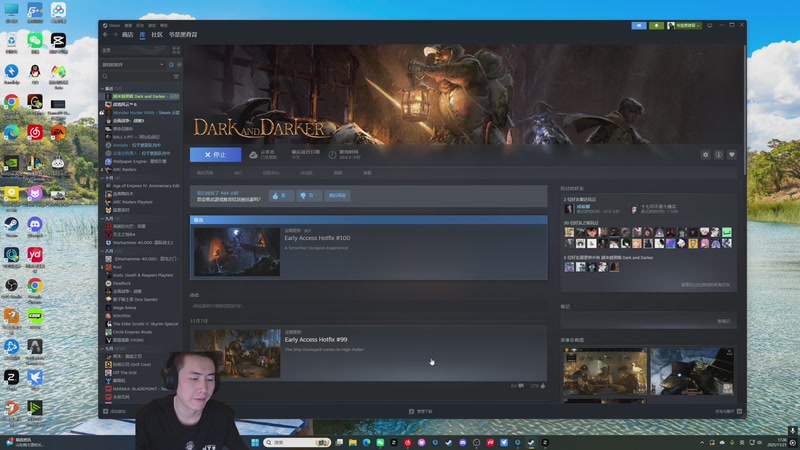Open the game info icon
800x450 pixels.
pos(718,155)
